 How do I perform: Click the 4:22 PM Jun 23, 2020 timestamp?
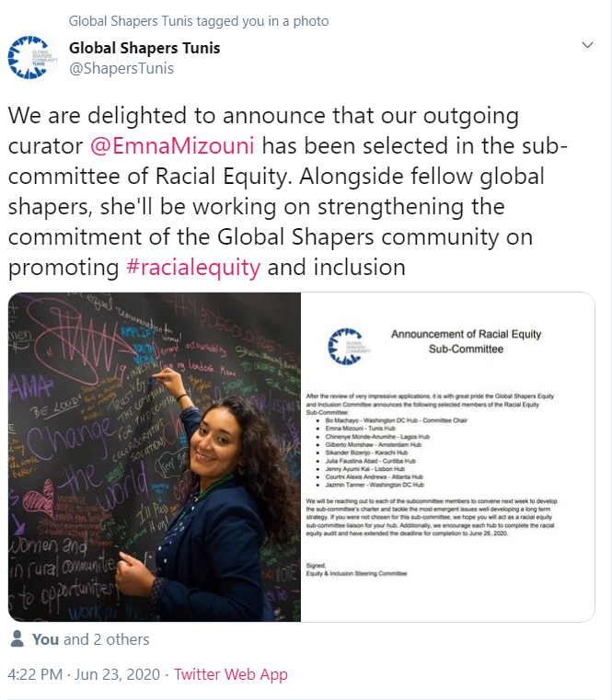click(x=83, y=674)
